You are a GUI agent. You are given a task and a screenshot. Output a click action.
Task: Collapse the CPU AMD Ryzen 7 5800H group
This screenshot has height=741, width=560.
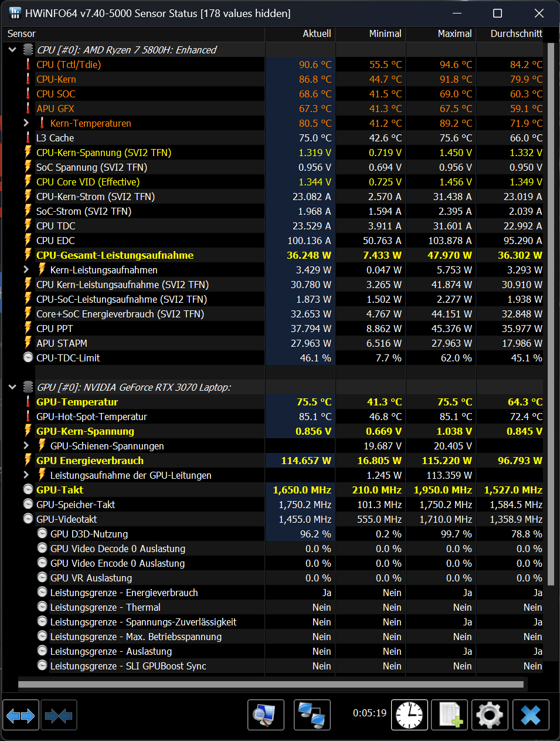tap(12, 50)
